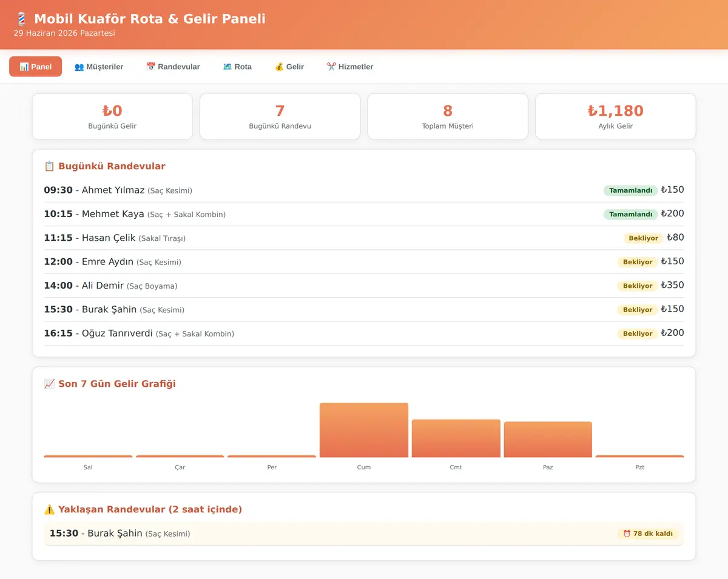Image resolution: width=728 pixels, height=579 pixels.
Task: Switch to the Müşteriler tab
Action: coord(99,67)
